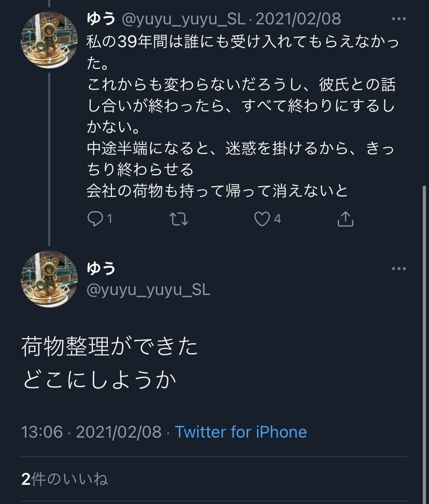
Task: Tap the lower profile avatar beside ゆう
Action: tap(49, 279)
